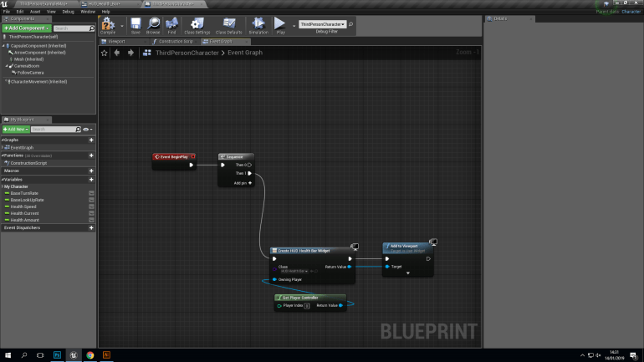Select CharacterMovement (Inherited)
This screenshot has width=644, height=362.
pyautogui.click(x=38, y=82)
